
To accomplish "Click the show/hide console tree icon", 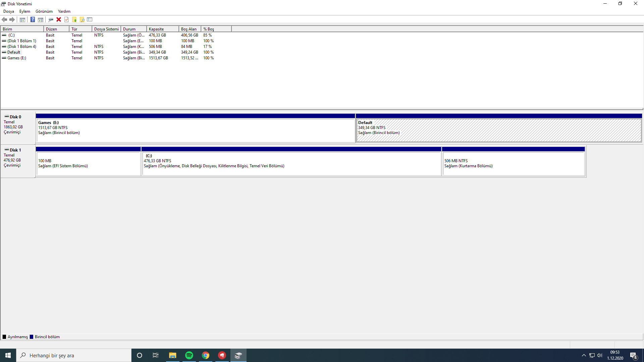I will pos(22,19).
